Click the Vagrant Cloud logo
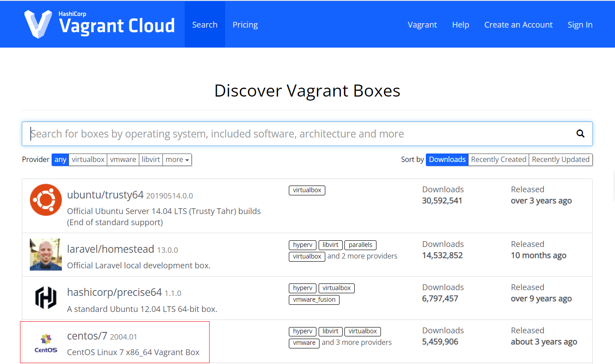This screenshot has width=615, height=364. 100,24
